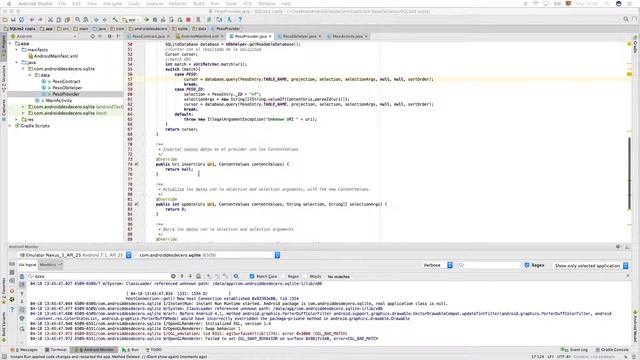Switch to AndroidManifest.xml tab
Viewport: 640px width, 360px height.
click(200, 36)
